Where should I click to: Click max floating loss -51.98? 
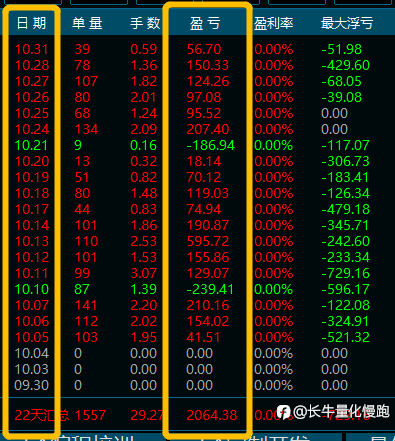point(342,49)
